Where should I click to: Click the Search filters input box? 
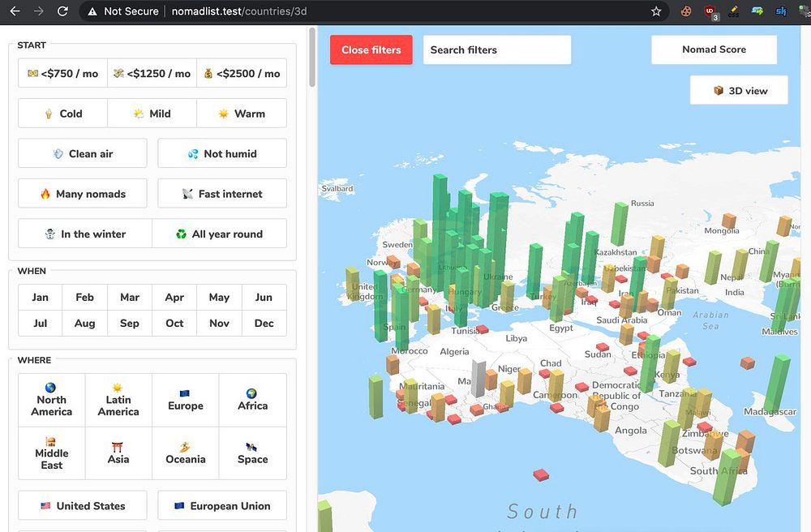[497, 49]
